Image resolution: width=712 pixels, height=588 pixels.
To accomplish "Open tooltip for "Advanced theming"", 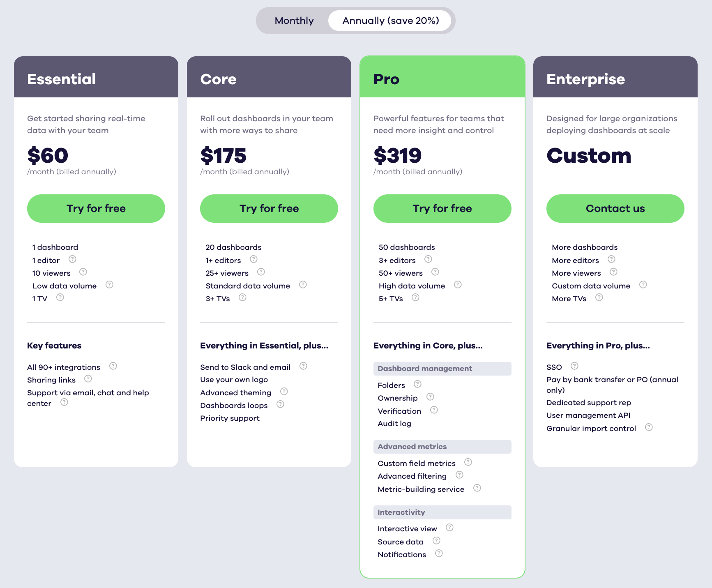I will point(284,392).
